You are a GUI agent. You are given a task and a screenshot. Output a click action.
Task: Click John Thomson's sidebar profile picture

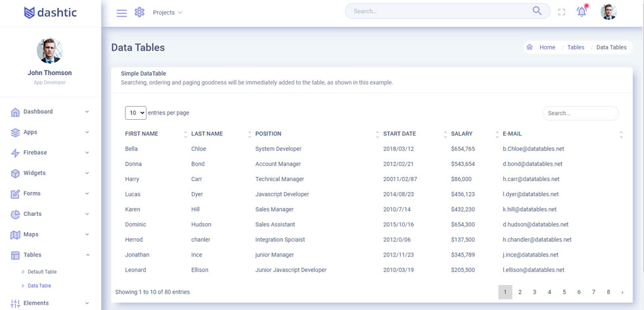50,51
